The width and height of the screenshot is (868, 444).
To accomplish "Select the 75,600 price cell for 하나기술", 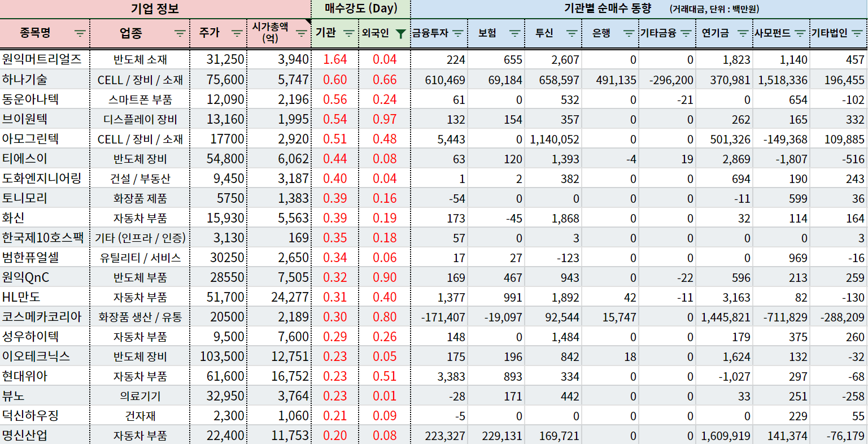I will point(218,80).
